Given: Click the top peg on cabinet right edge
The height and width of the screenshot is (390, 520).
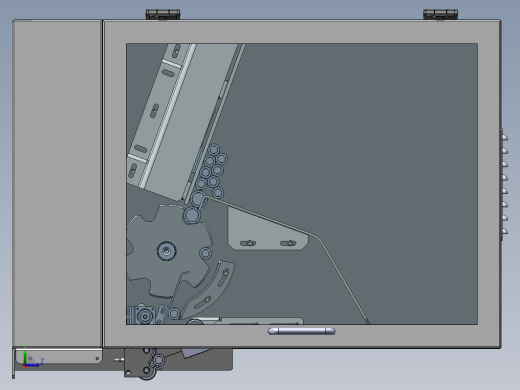Looking at the screenshot, I should pyautogui.click(x=504, y=137).
